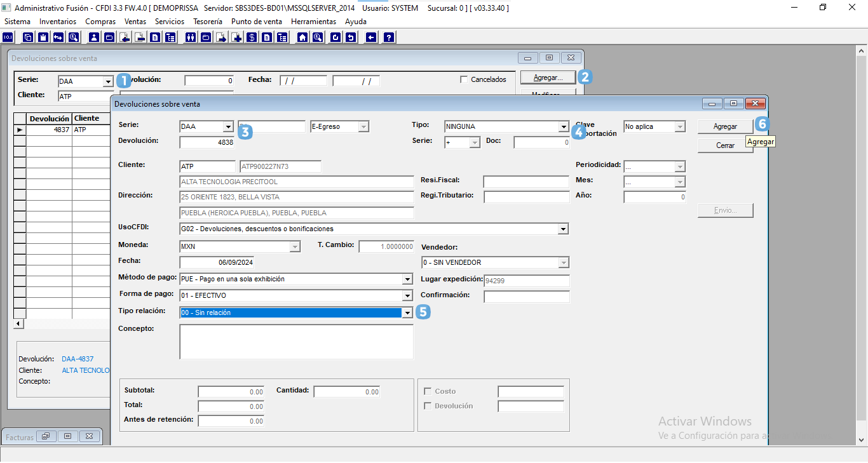Click the left arrow back toolbar icon

click(371, 37)
